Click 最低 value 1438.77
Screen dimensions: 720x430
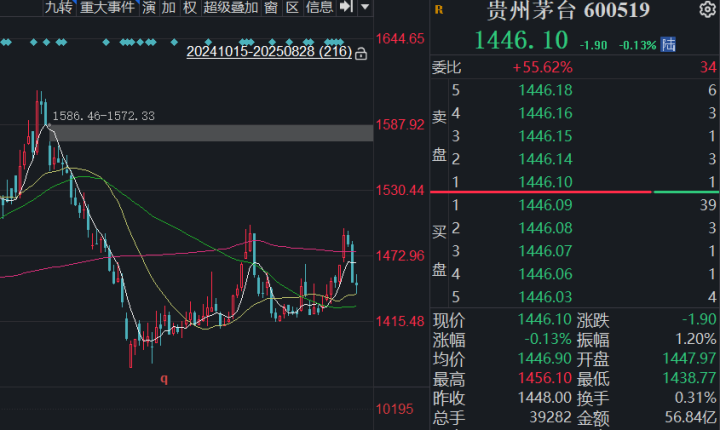(x=689, y=378)
